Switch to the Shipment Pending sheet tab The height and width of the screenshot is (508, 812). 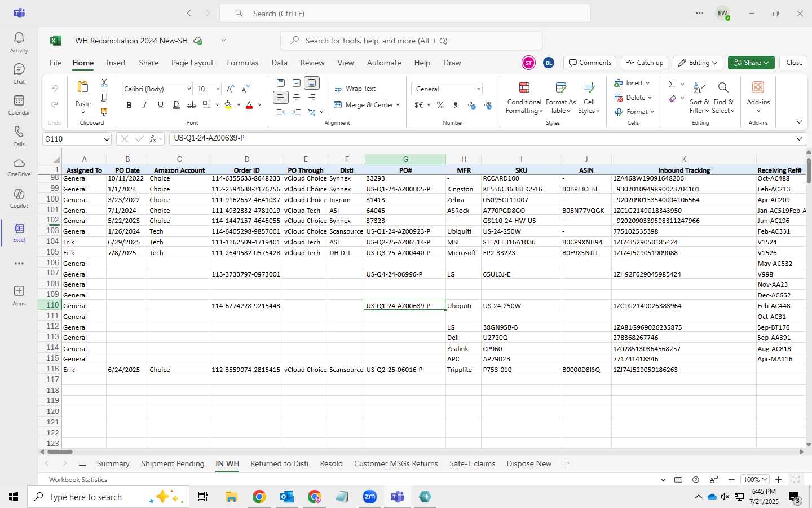tap(173, 463)
